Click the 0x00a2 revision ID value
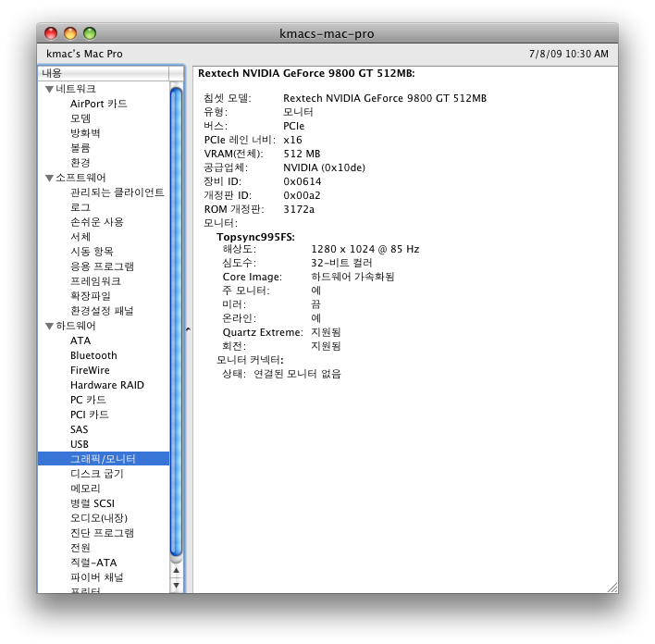Viewport: 655px width, 644px height. pos(302,195)
